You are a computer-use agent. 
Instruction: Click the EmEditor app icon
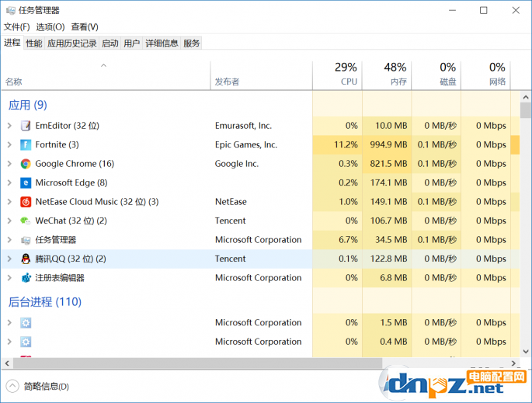coord(26,126)
